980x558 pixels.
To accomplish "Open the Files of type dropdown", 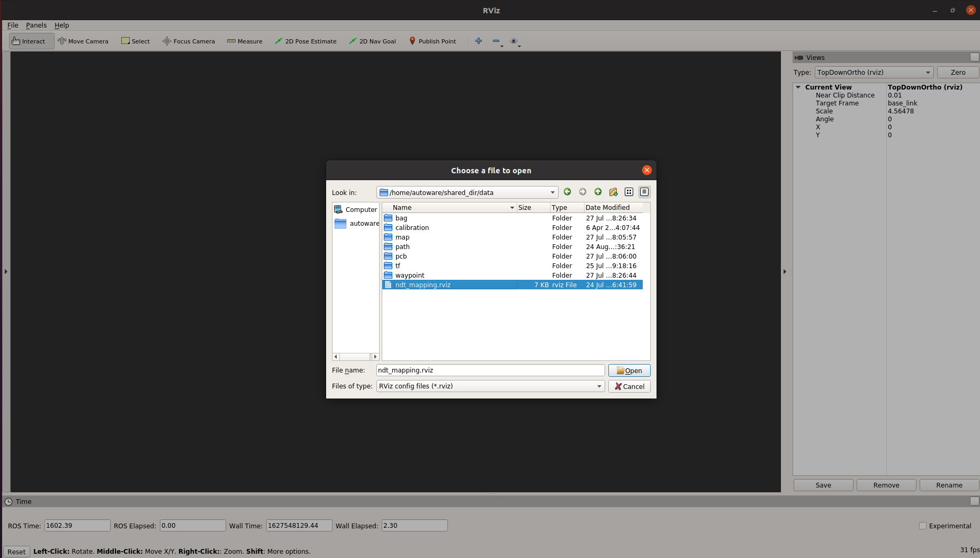I will tap(598, 386).
